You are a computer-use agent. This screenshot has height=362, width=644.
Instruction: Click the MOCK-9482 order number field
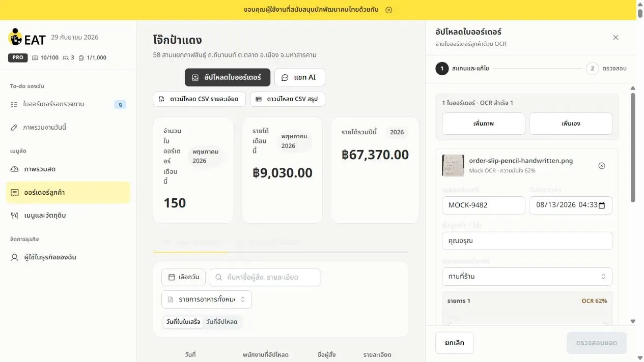tap(483, 205)
